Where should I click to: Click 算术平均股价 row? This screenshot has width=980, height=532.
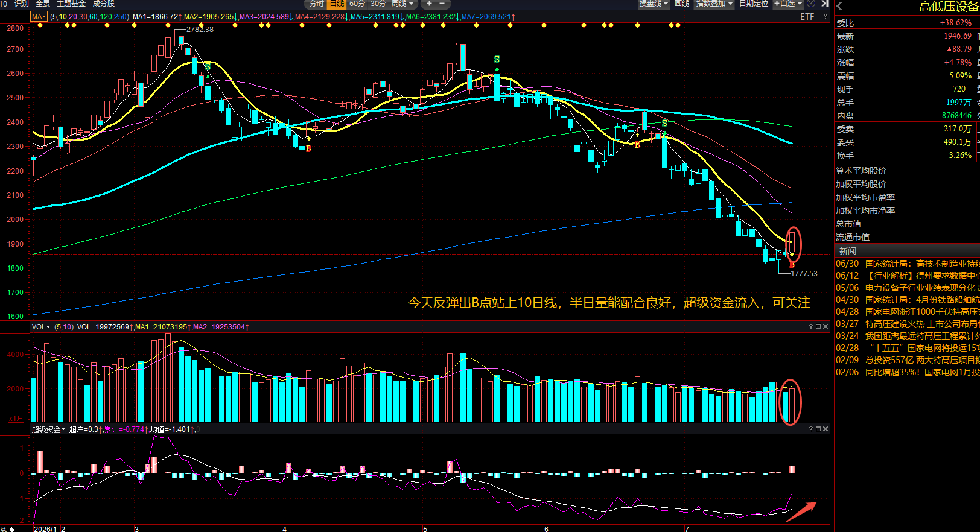coord(861,171)
